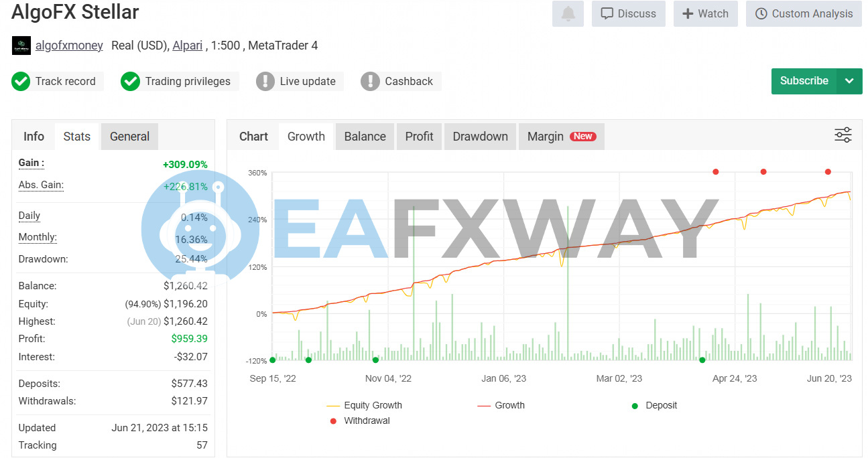Open chart settings sliders icon

pyautogui.click(x=843, y=135)
